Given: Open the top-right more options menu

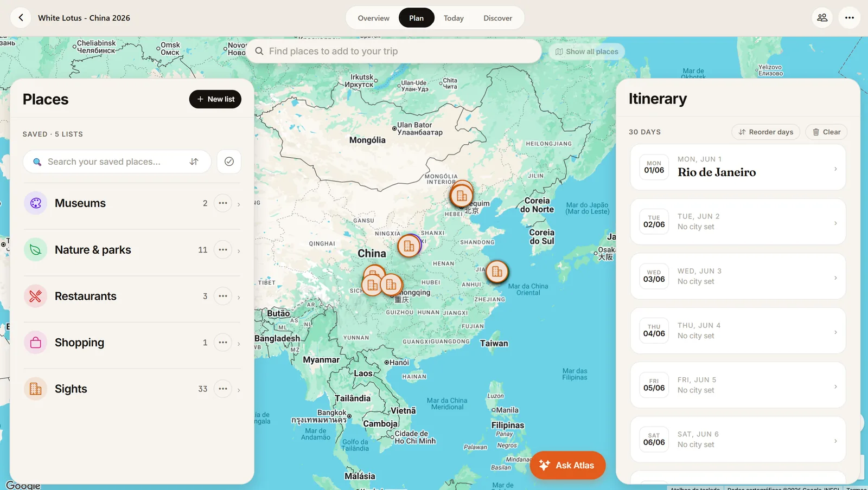Looking at the screenshot, I should pyautogui.click(x=850, y=17).
